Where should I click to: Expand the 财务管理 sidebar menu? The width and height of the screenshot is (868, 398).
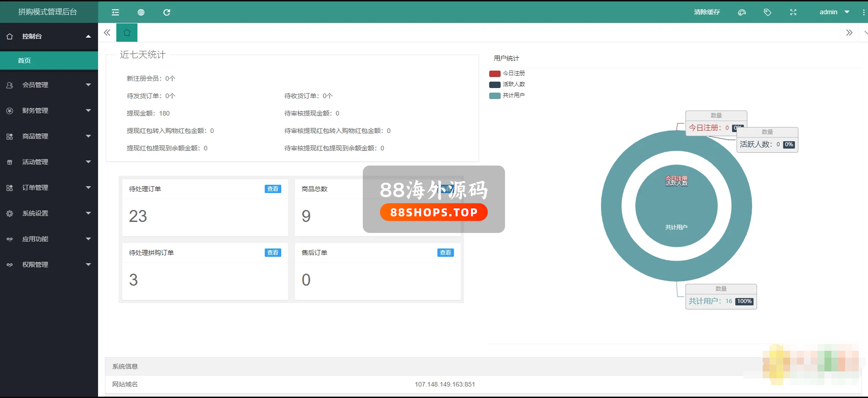coord(49,111)
